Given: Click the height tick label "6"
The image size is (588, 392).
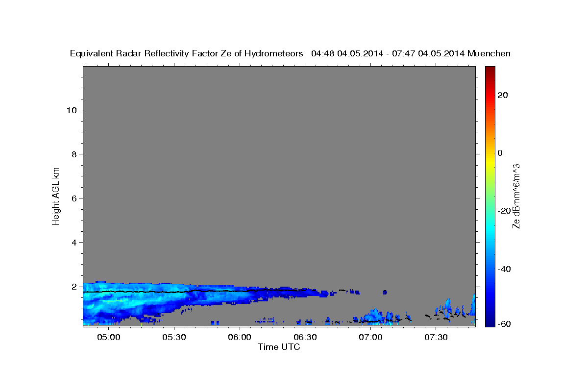Looking at the screenshot, I should click(74, 198).
